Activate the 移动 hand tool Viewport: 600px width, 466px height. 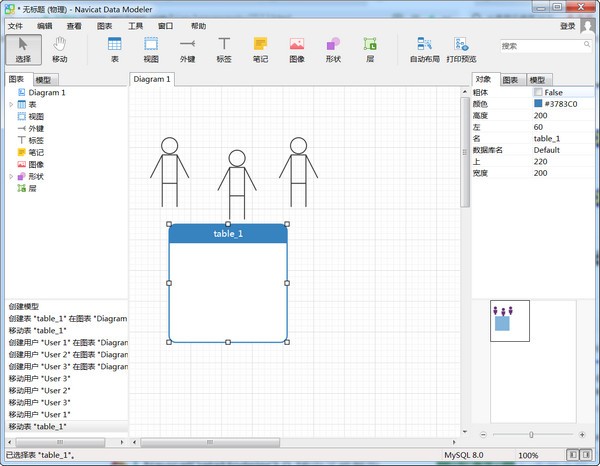click(x=60, y=49)
